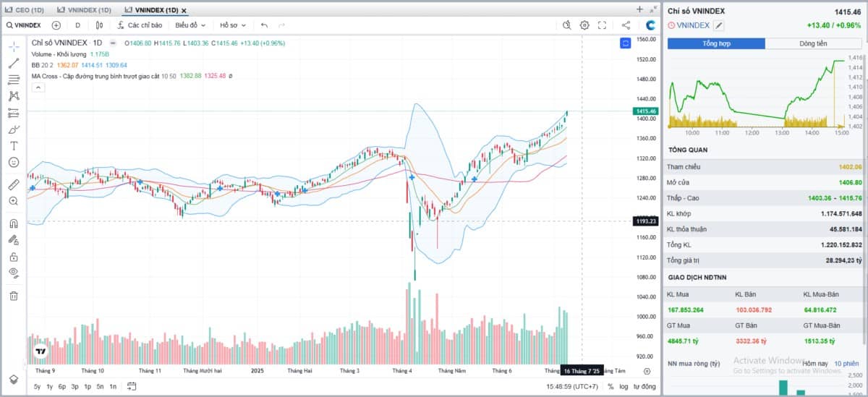The image size is (868, 397).
Task: Toggle lock all drawing tools
Action: coord(14,257)
